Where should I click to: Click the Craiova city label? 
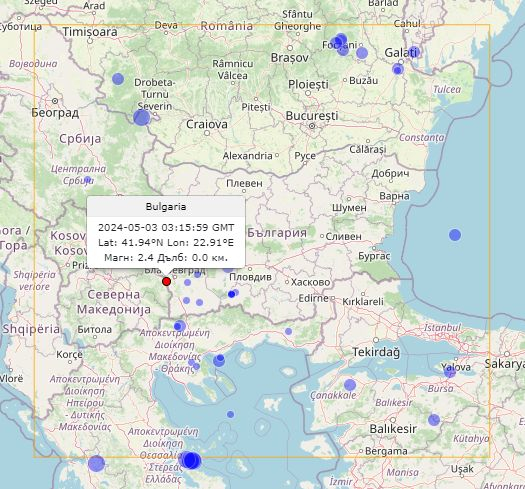207,124
